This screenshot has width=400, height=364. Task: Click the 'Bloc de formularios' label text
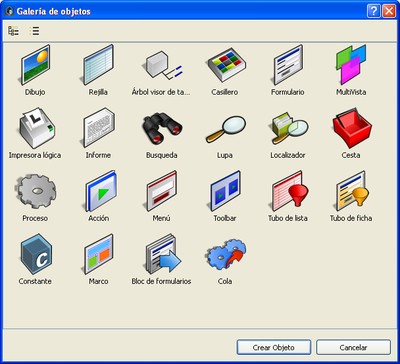[x=161, y=281]
